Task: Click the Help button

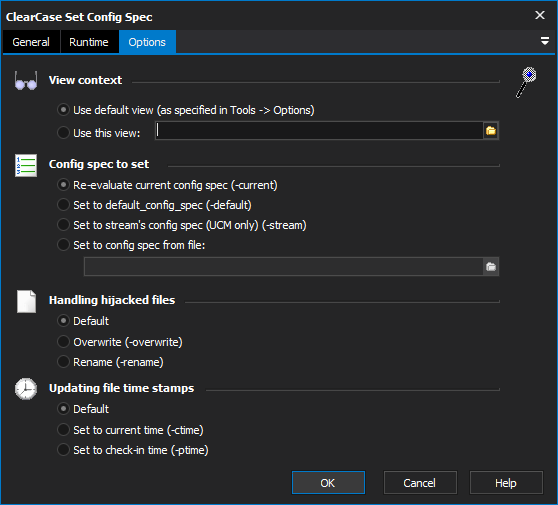Action: [506, 483]
